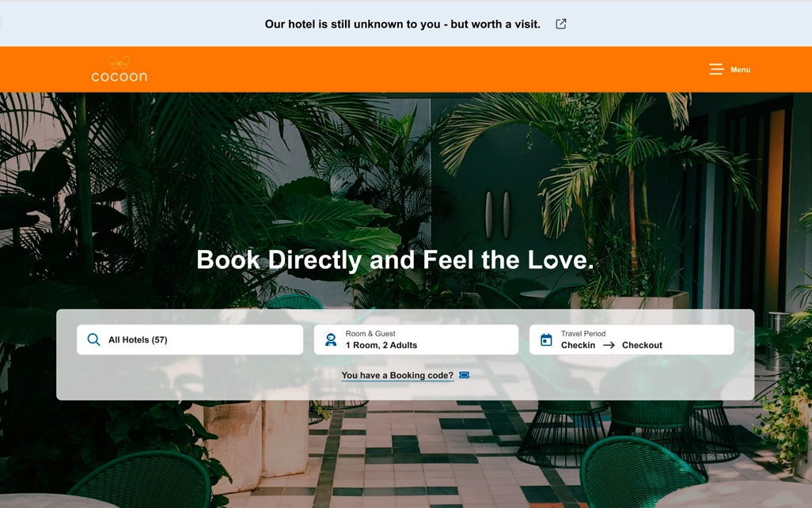Select the Checkout date field
Screen dimensions: 812x508
pos(642,345)
